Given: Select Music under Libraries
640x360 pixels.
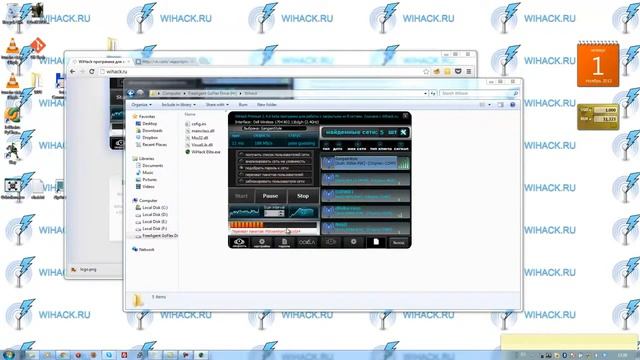Looking at the screenshot, I should [145, 173].
